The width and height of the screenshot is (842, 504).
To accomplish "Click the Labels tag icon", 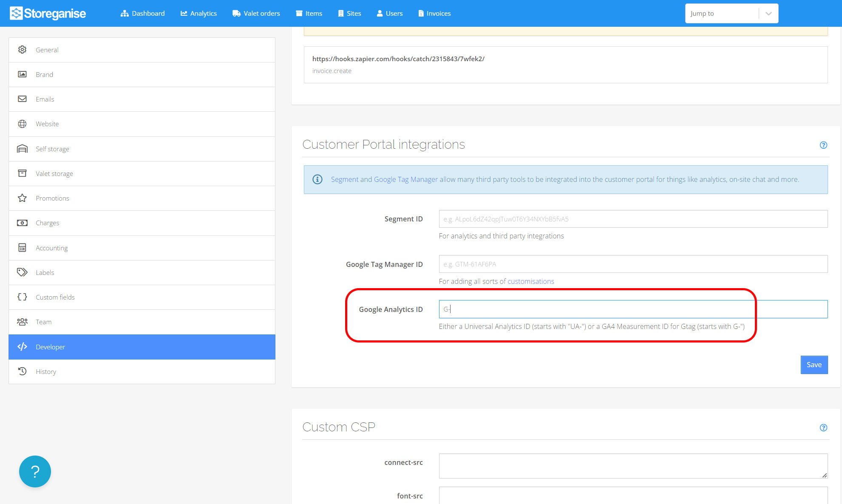I will tap(22, 272).
